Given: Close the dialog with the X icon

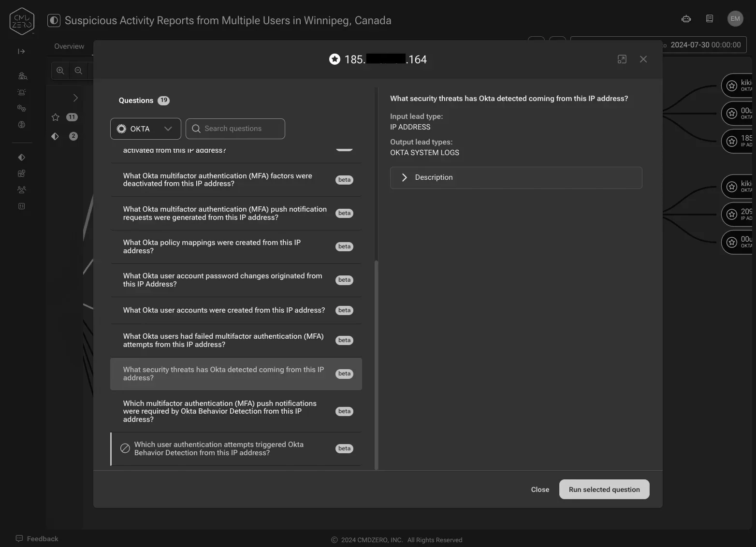Looking at the screenshot, I should click(x=643, y=59).
